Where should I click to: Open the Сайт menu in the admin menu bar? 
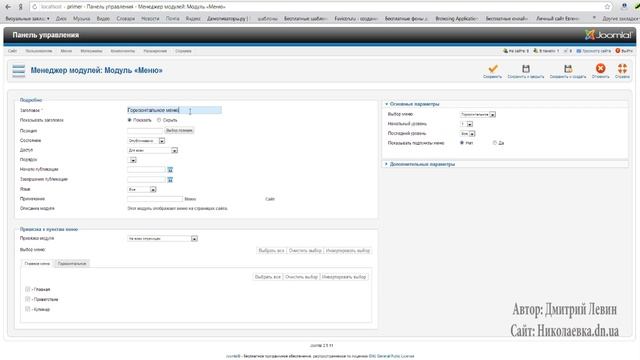[12, 51]
